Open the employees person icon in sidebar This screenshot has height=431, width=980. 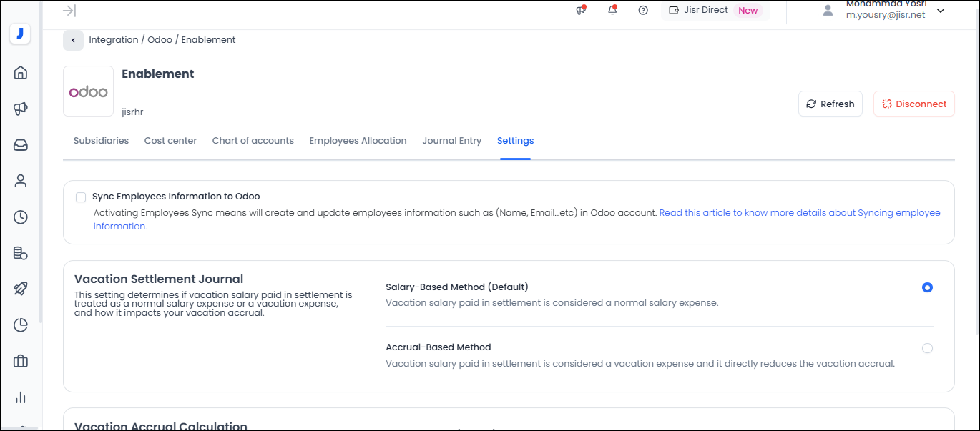[x=21, y=181]
